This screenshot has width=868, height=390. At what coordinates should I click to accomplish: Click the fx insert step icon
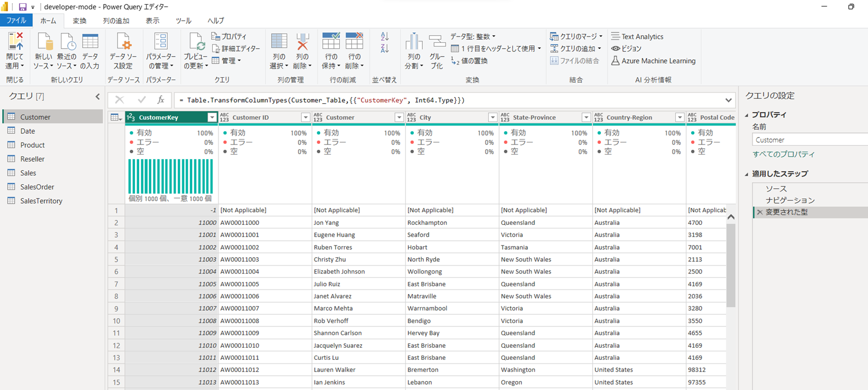(x=161, y=100)
